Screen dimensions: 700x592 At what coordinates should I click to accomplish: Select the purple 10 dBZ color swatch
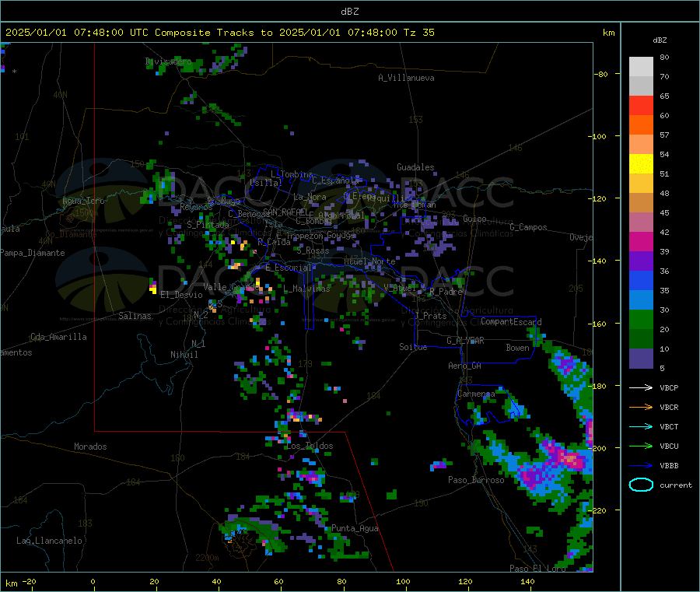click(x=641, y=358)
